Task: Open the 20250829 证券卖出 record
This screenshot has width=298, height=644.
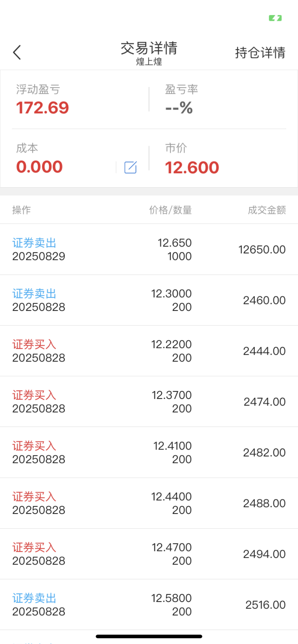Action: (x=149, y=249)
